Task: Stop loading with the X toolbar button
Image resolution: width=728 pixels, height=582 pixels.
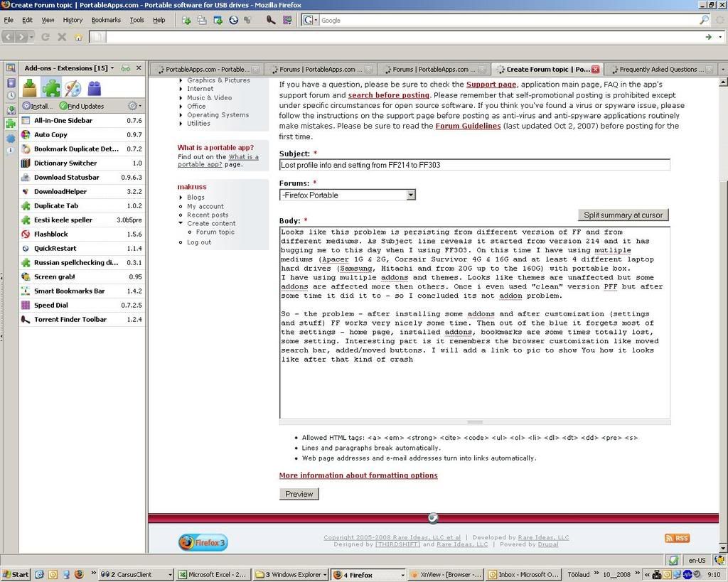Action: click(62, 37)
